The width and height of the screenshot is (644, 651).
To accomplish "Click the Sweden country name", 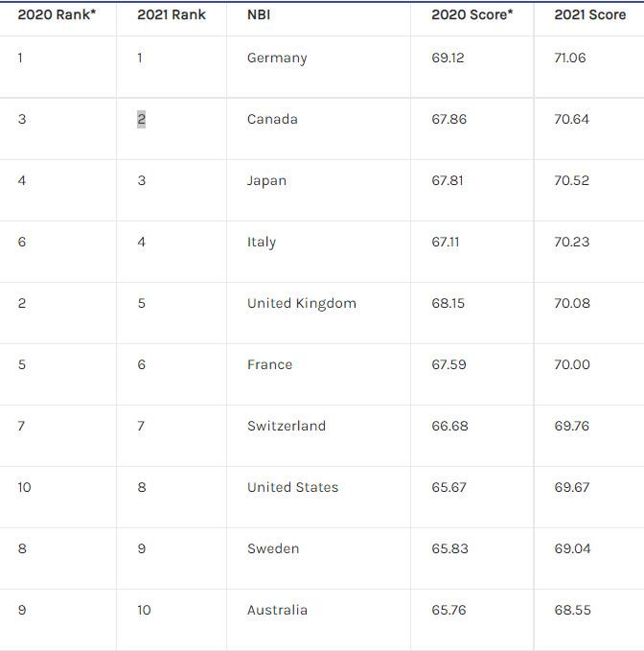I will coord(273,548).
